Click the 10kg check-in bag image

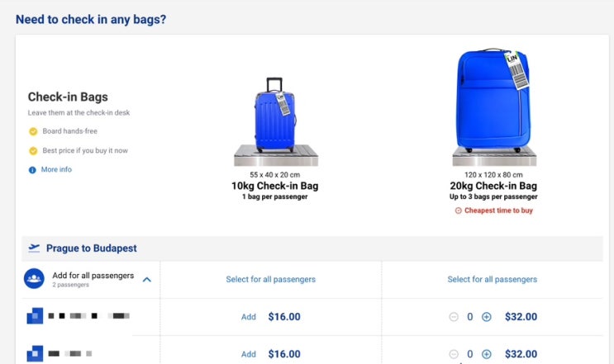click(x=276, y=121)
